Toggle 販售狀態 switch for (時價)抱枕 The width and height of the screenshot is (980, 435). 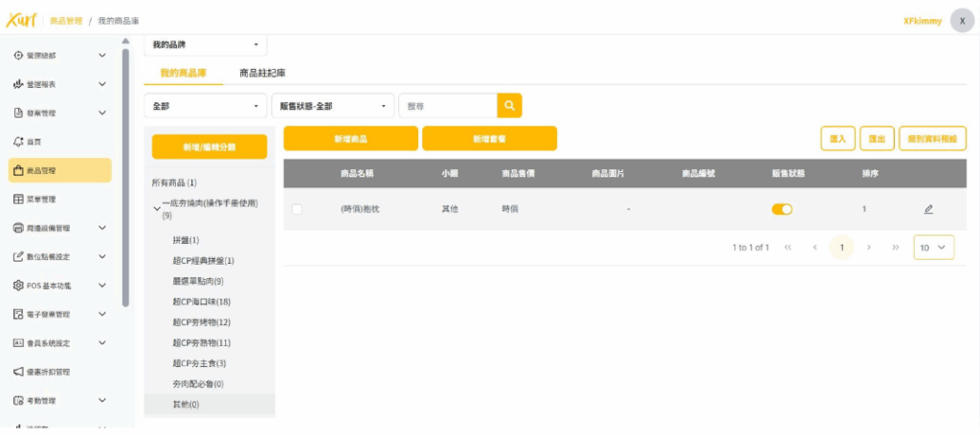782,209
